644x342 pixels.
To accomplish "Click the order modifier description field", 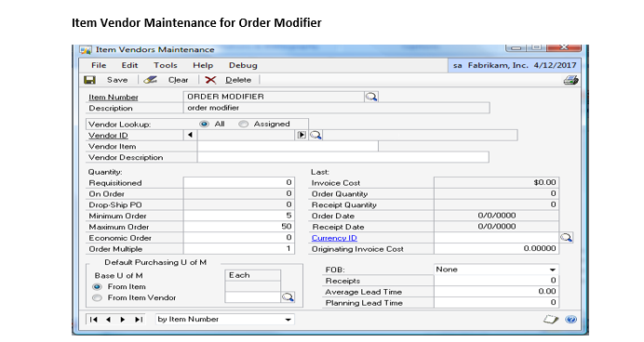I will click(x=336, y=108).
